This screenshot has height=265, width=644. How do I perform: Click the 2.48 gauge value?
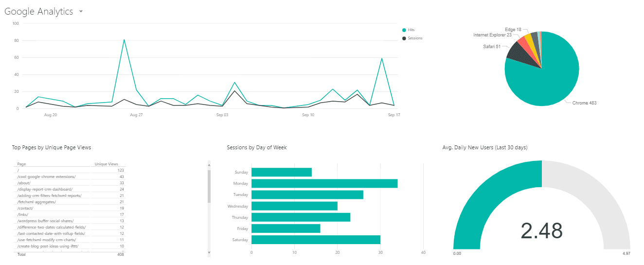click(541, 231)
